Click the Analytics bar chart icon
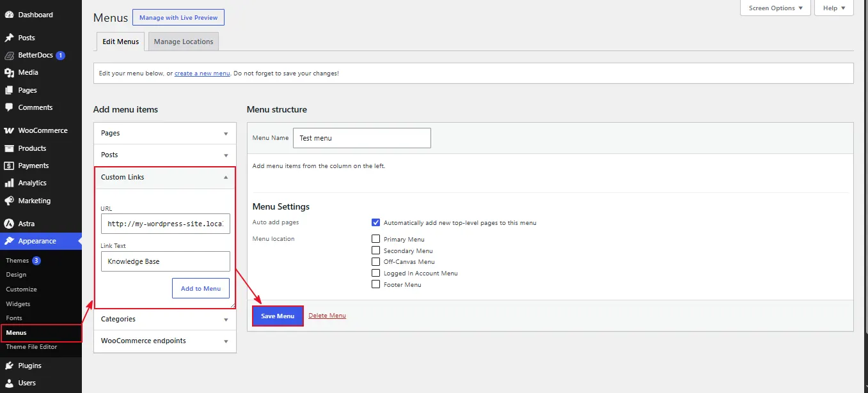This screenshot has height=393, width=868. [x=9, y=183]
